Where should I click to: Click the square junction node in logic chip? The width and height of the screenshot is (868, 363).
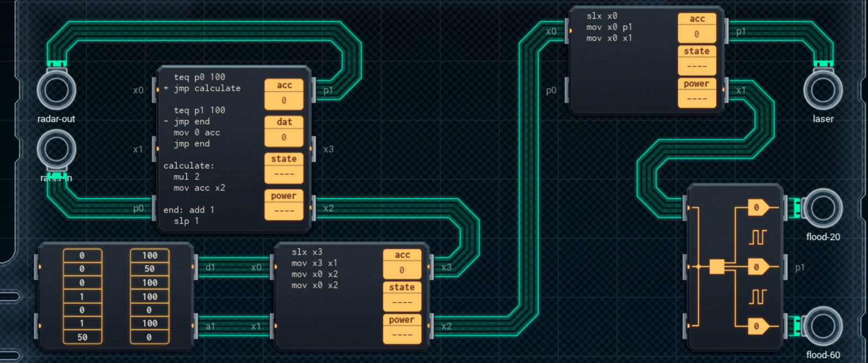(717, 267)
